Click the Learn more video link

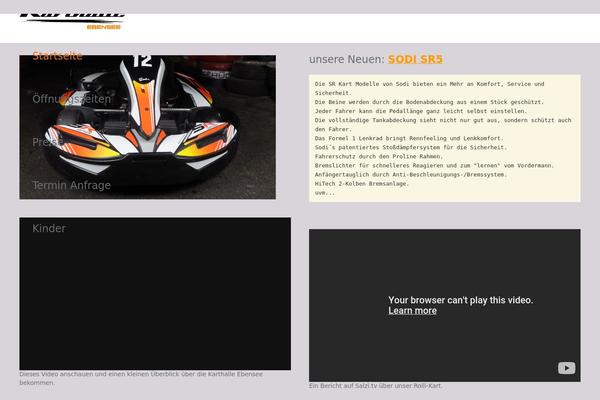point(412,311)
